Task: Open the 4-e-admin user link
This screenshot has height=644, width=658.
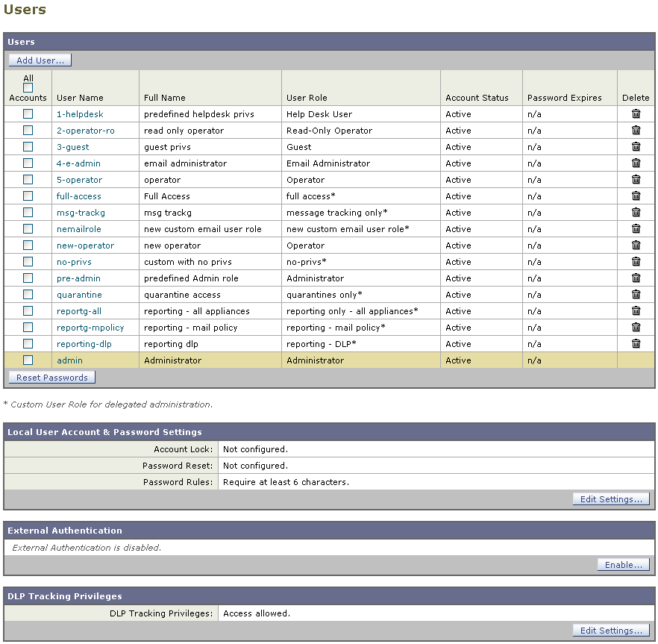Action: [x=78, y=163]
